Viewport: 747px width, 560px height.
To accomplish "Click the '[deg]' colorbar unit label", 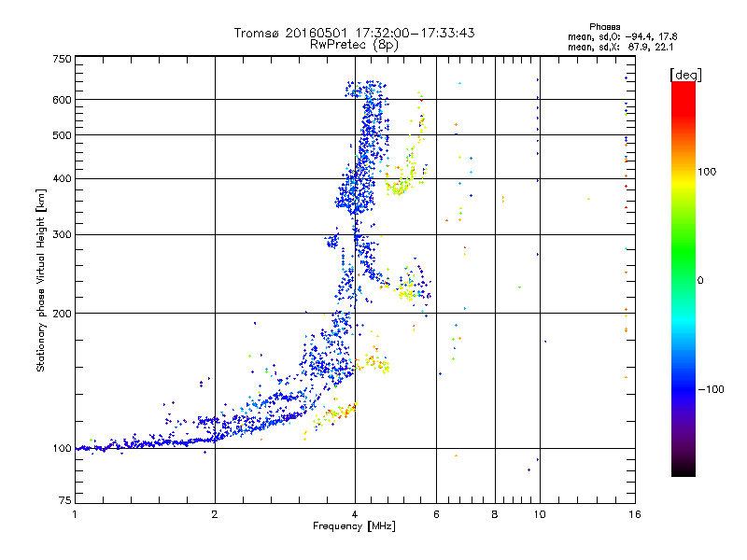I will point(685,75).
